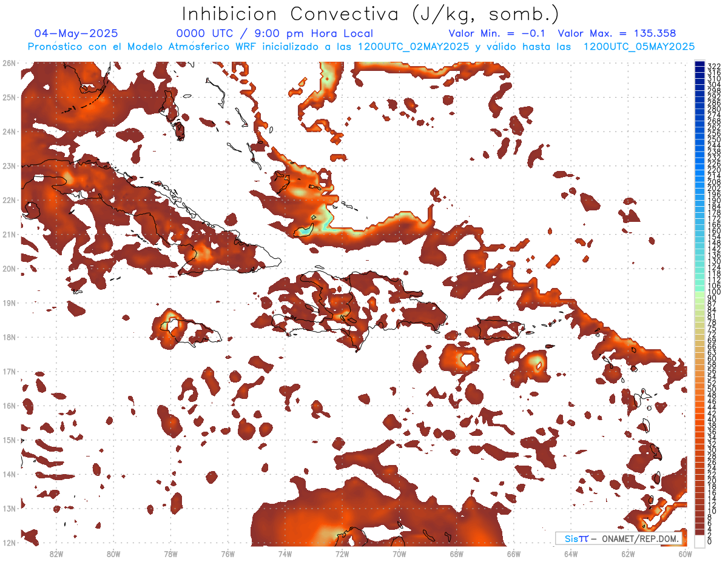Click the '60W' longitude label

click(686, 554)
